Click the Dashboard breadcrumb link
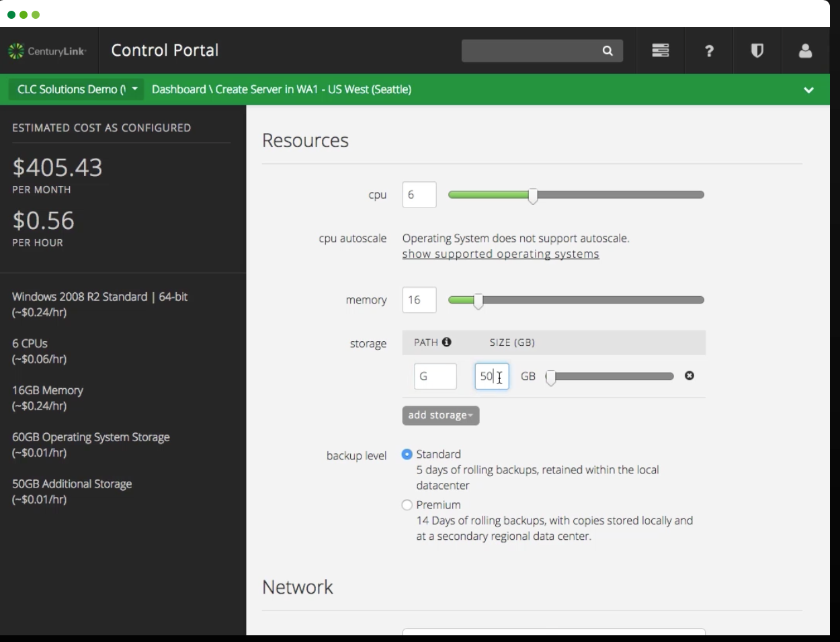Viewport: 840px width, 642px height. (179, 89)
